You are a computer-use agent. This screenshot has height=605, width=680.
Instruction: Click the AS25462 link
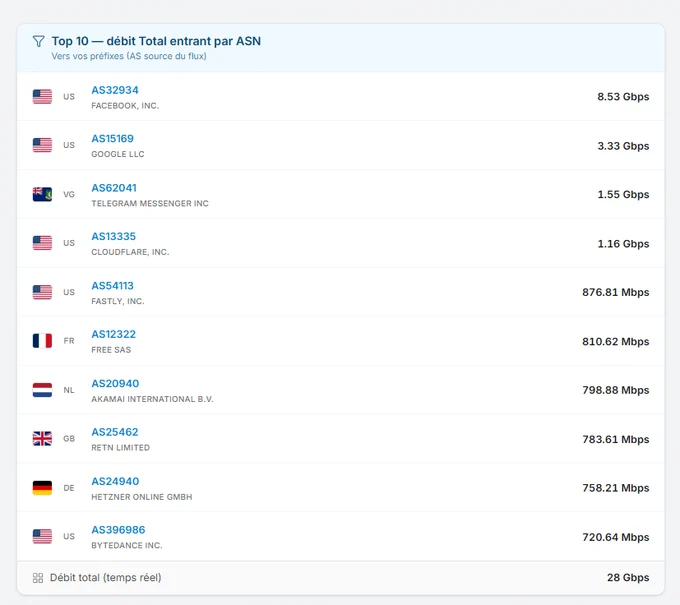coord(115,432)
